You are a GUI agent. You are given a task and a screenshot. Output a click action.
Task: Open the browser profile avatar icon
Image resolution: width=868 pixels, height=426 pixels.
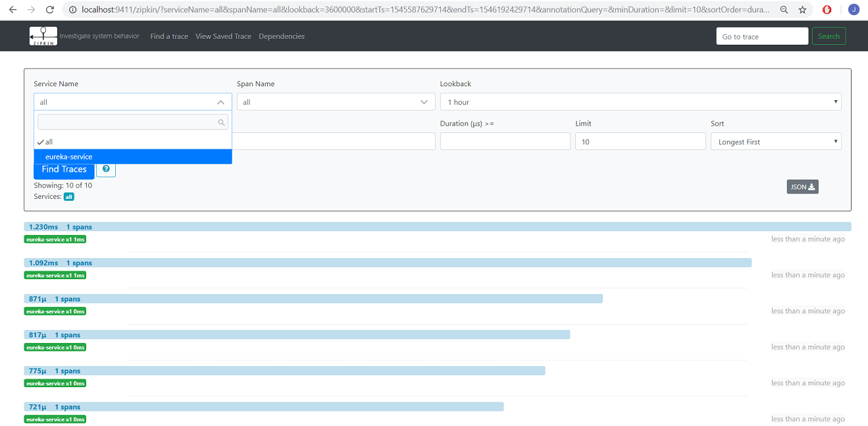pos(854,9)
